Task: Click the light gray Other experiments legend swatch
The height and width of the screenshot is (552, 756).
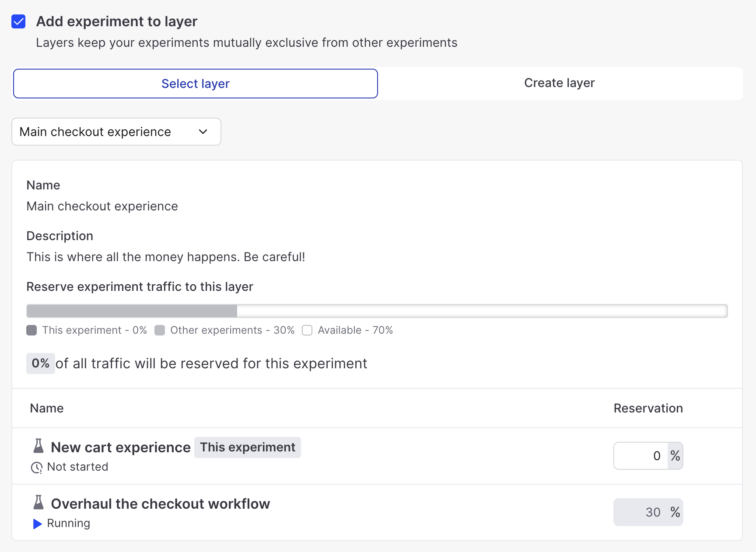Action: [160, 330]
